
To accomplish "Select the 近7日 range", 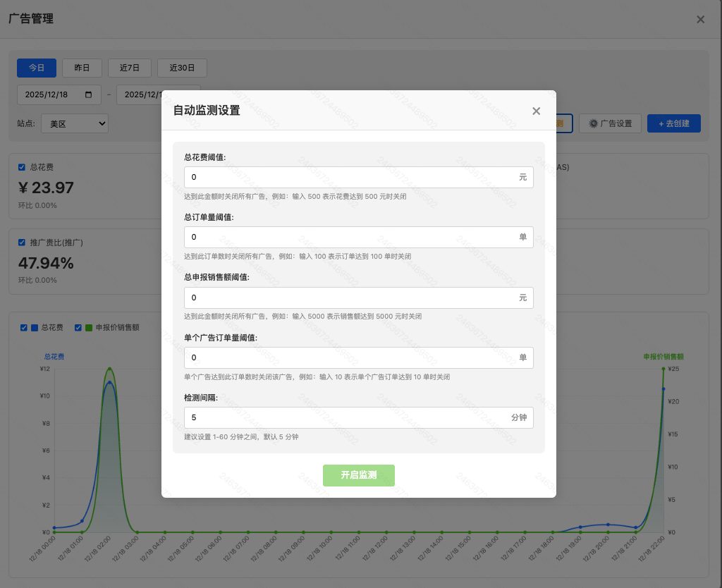I will click(130, 68).
